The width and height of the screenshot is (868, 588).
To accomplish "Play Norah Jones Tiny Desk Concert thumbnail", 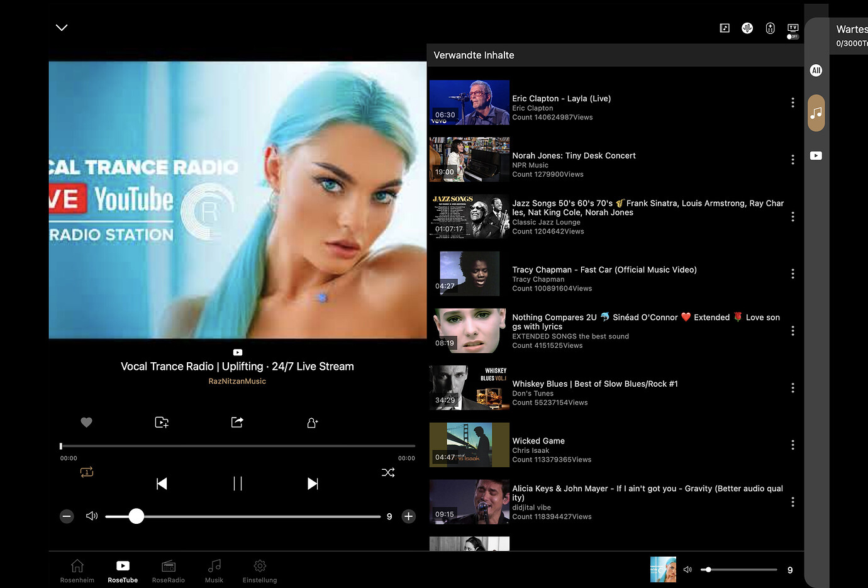I will tap(469, 160).
